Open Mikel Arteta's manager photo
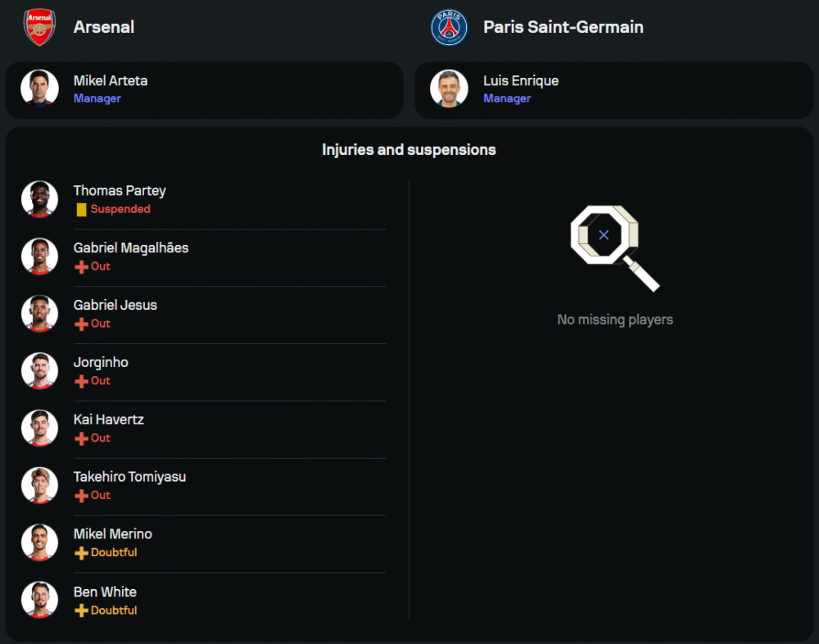The image size is (819, 644). coord(39,88)
